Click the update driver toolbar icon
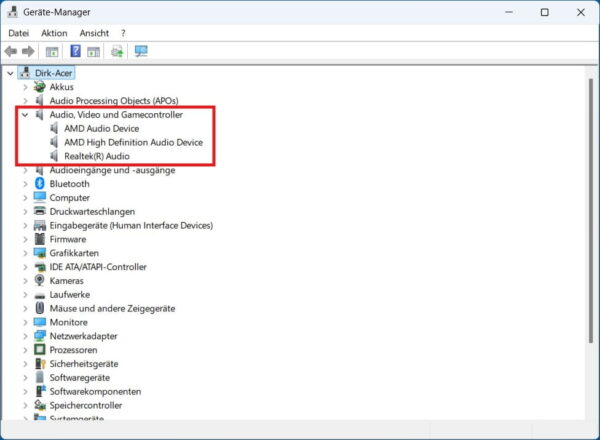Screen dimensions: 600x440 tap(117, 51)
